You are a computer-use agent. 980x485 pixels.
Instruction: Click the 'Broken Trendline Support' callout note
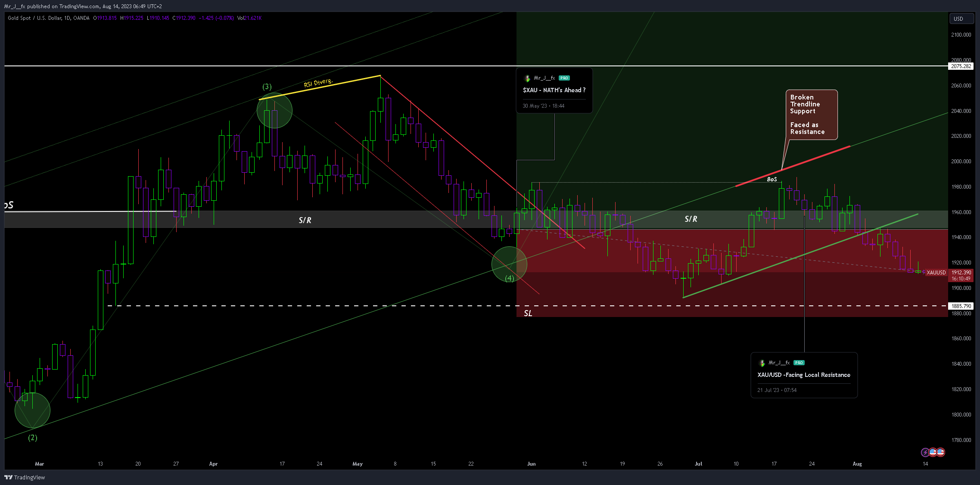pos(812,115)
